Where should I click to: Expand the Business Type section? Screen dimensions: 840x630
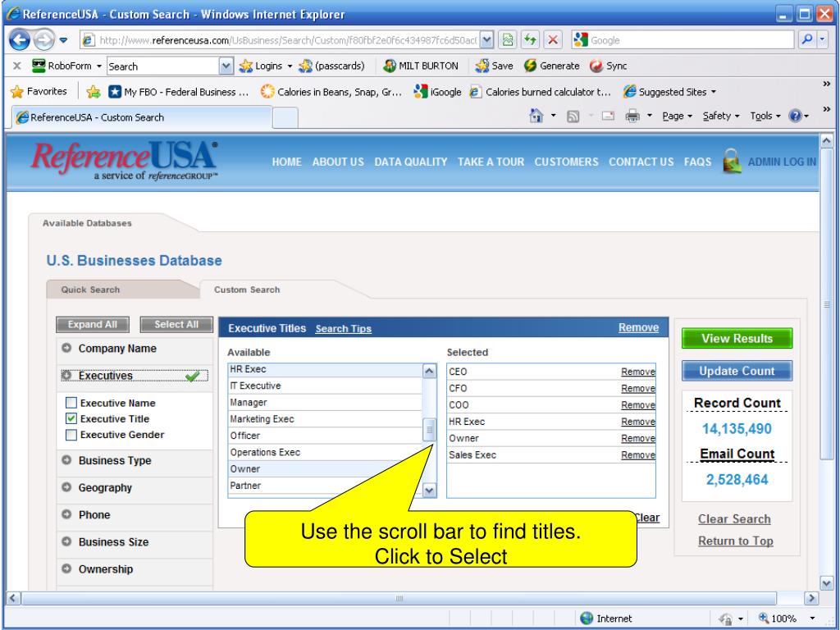click(66, 459)
